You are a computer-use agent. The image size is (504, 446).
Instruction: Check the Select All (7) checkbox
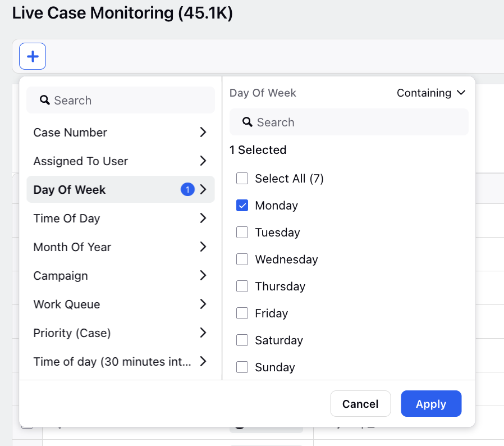242,178
